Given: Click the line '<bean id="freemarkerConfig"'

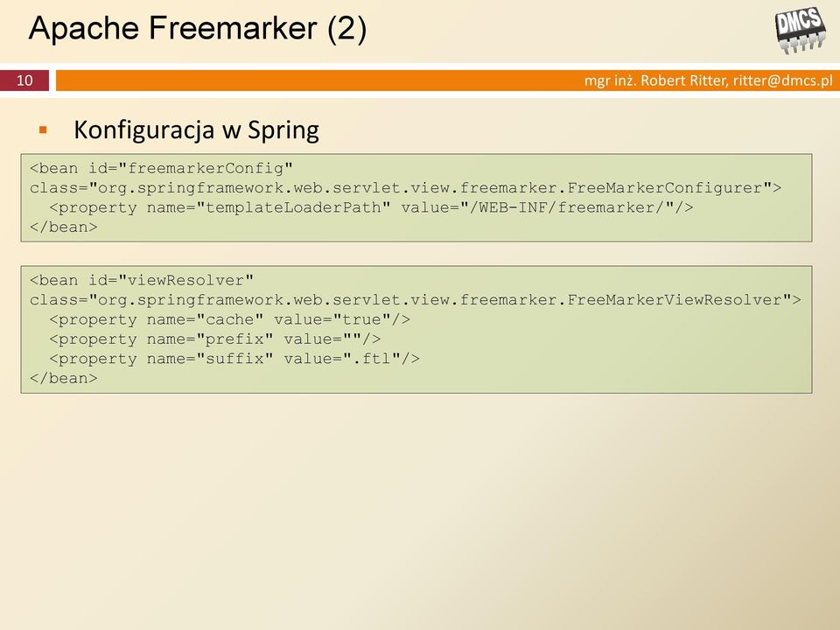Looking at the screenshot, I should click(161, 168).
